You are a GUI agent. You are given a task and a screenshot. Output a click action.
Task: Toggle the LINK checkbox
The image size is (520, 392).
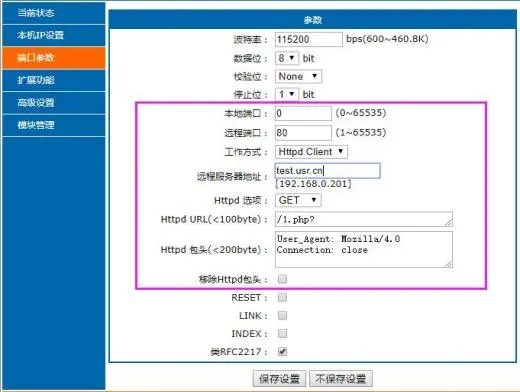coord(282,315)
